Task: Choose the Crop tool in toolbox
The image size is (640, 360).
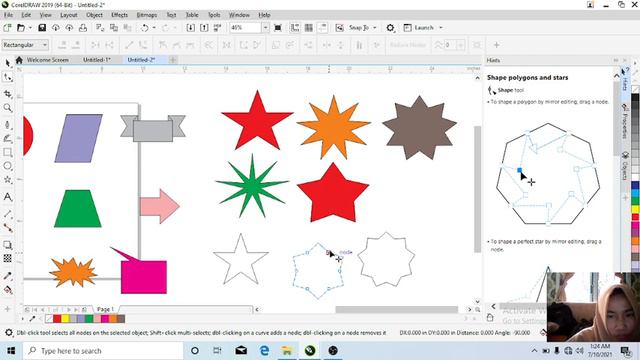Action: (8, 94)
